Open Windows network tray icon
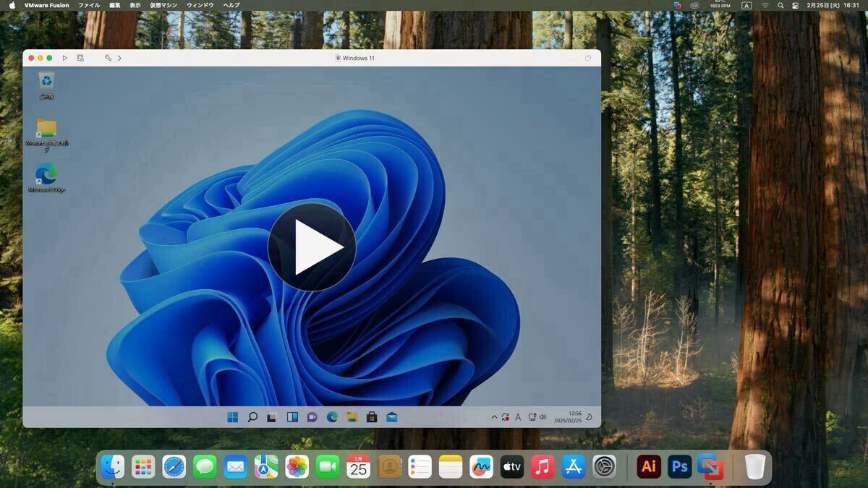 532,417
